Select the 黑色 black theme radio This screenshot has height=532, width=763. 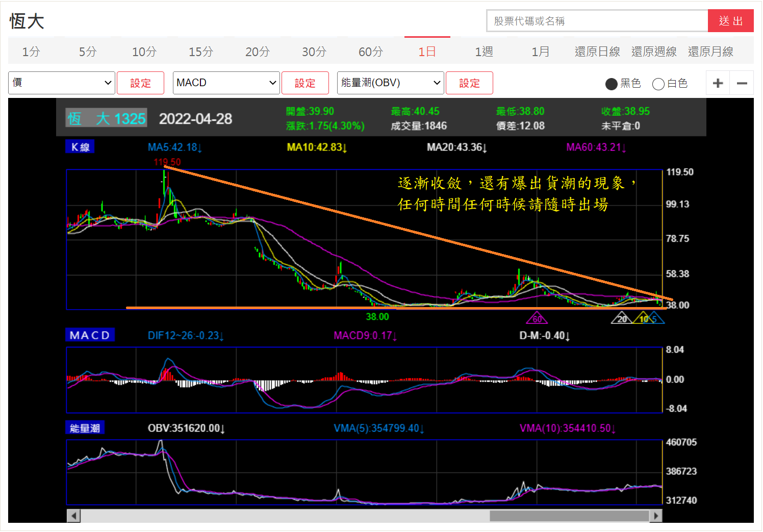coord(611,84)
